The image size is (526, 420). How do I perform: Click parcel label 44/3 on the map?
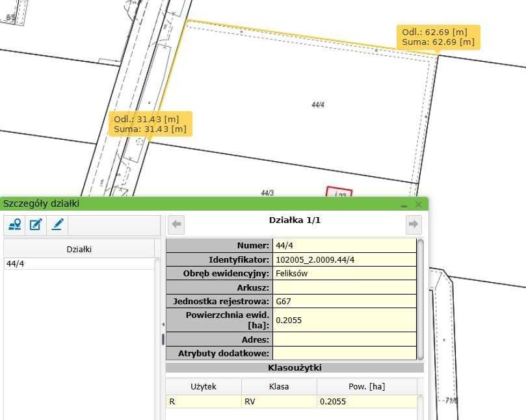[x=267, y=193]
